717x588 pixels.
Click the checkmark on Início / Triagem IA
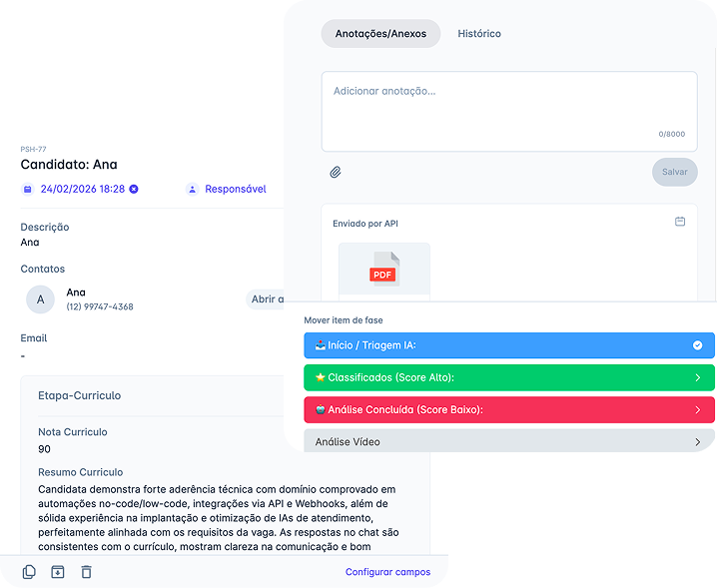697,345
